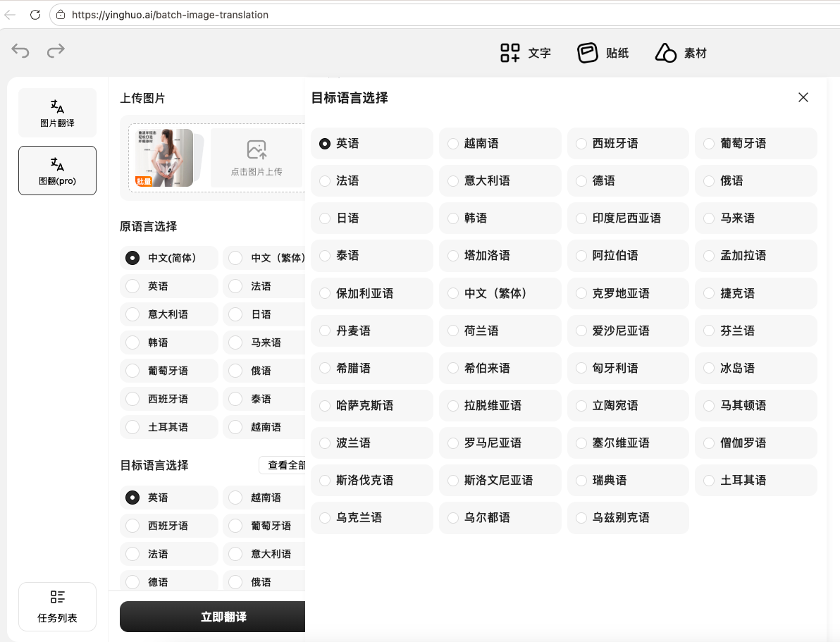Image resolution: width=840 pixels, height=642 pixels.
Task: Select 乌克兰语 target language
Action: (372, 518)
